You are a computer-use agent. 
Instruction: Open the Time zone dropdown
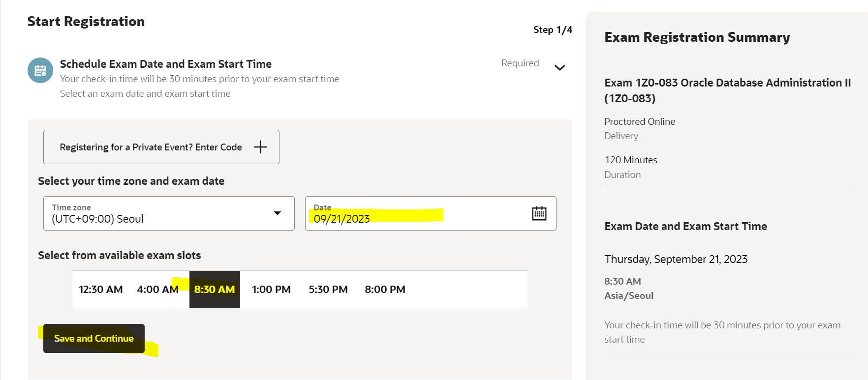click(169, 213)
